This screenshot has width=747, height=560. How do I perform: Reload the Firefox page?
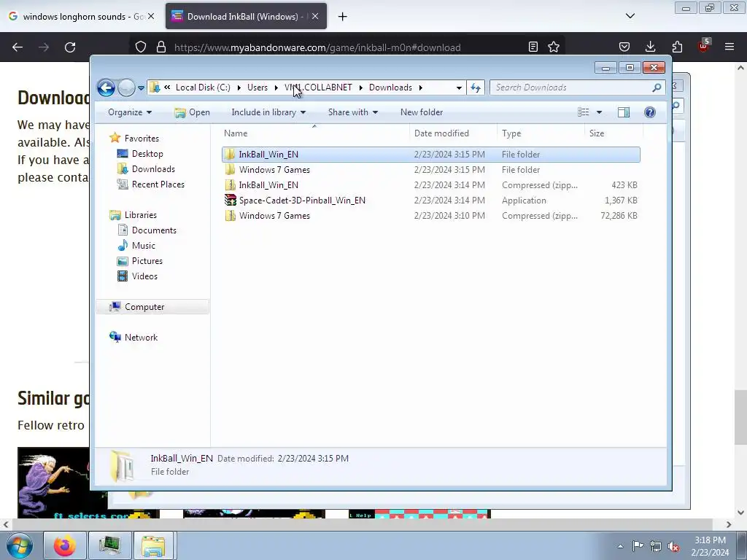pos(70,47)
